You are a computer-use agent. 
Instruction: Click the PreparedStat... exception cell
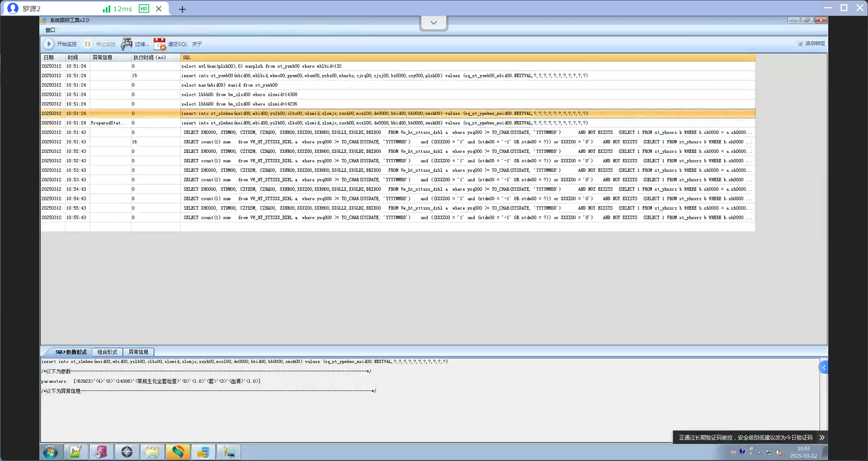click(x=111, y=123)
